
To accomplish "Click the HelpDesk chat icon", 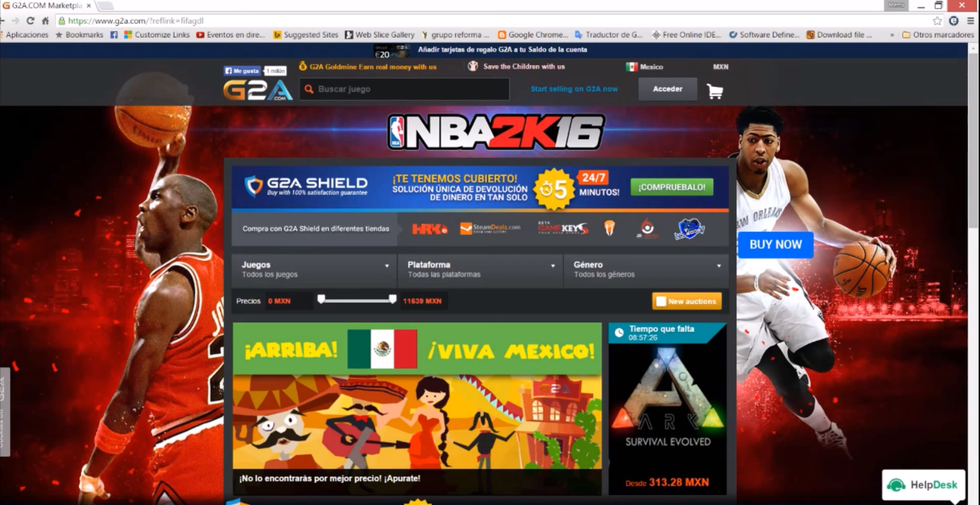I will [896, 485].
